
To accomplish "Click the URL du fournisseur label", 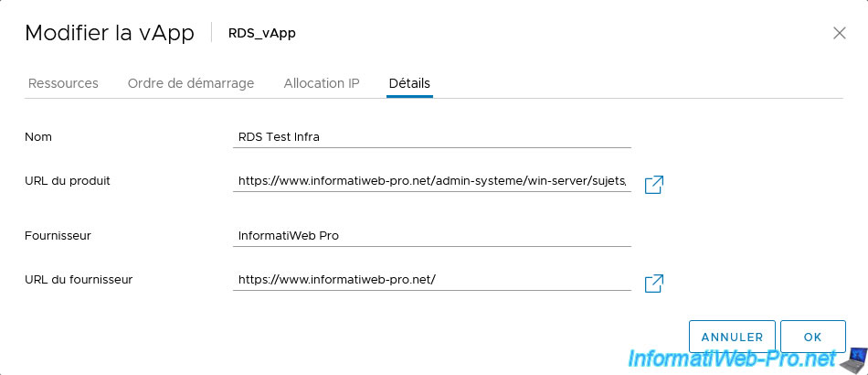I will [x=79, y=280].
